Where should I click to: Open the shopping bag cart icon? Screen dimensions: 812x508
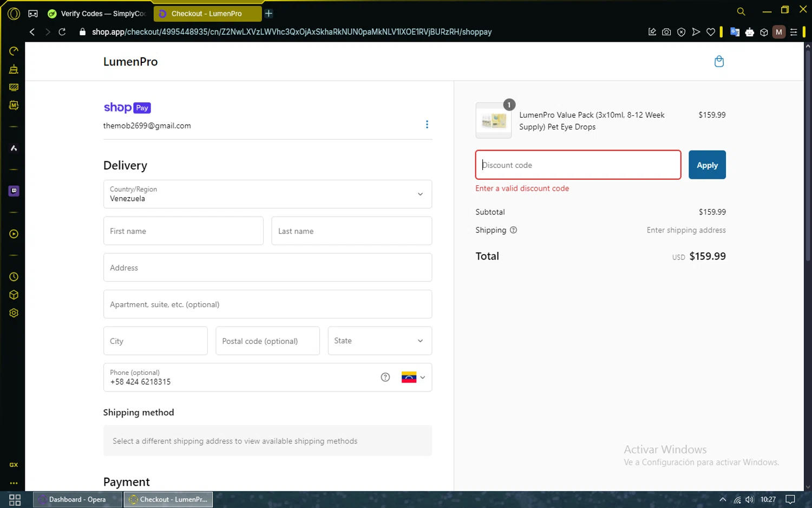click(719, 61)
